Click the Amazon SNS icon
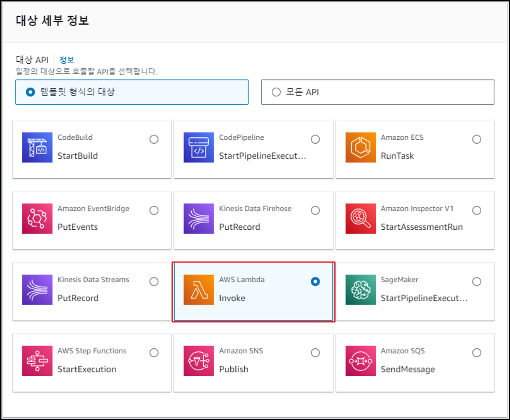The width and height of the screenshot is (510, 420). pyautogui.click(x=199, y=361)
